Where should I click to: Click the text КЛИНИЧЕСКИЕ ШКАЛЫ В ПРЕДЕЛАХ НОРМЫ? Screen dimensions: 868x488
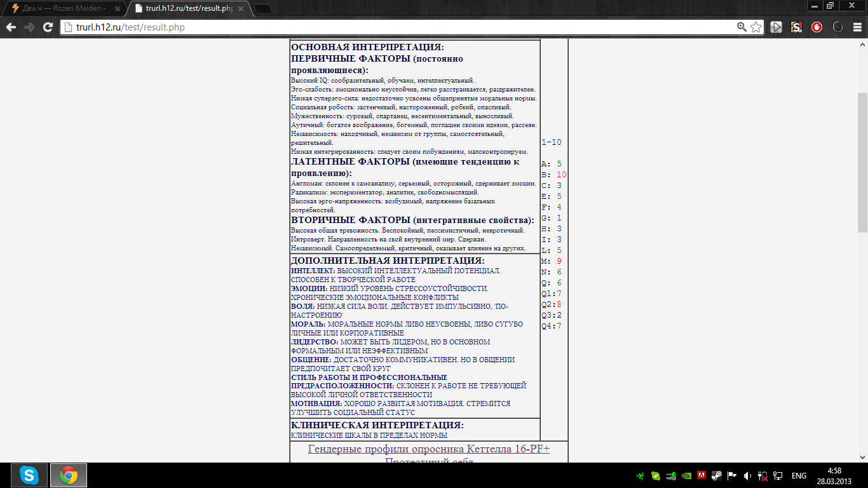(x=369, y=435)
